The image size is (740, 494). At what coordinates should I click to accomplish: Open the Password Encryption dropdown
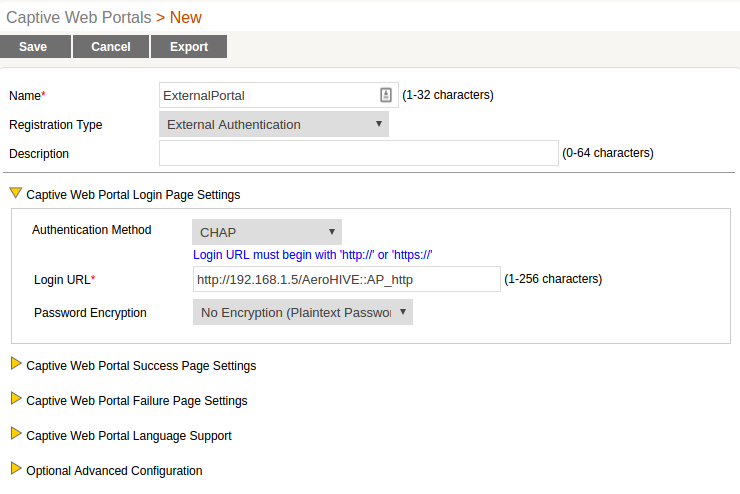302,312
